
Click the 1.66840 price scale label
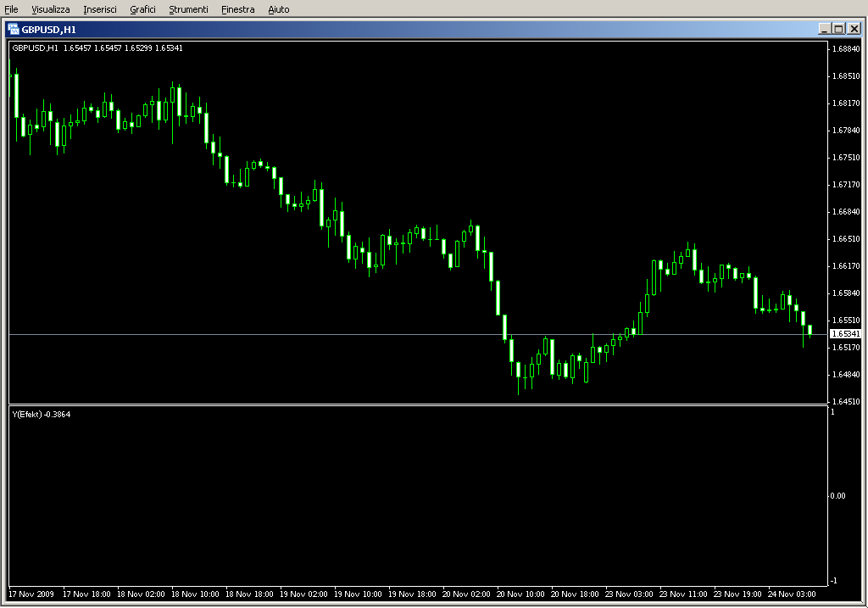[847, 211]
